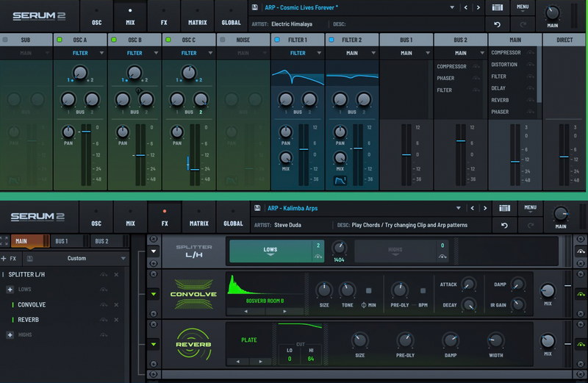Enable the NOISE oscillator
588x383 pixels.
(223, 40)
